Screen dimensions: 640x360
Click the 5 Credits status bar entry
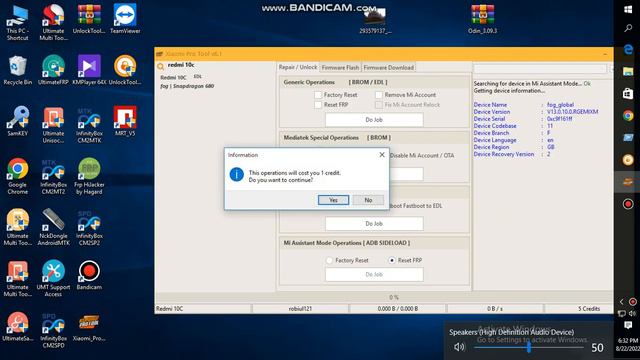(589, 309)
